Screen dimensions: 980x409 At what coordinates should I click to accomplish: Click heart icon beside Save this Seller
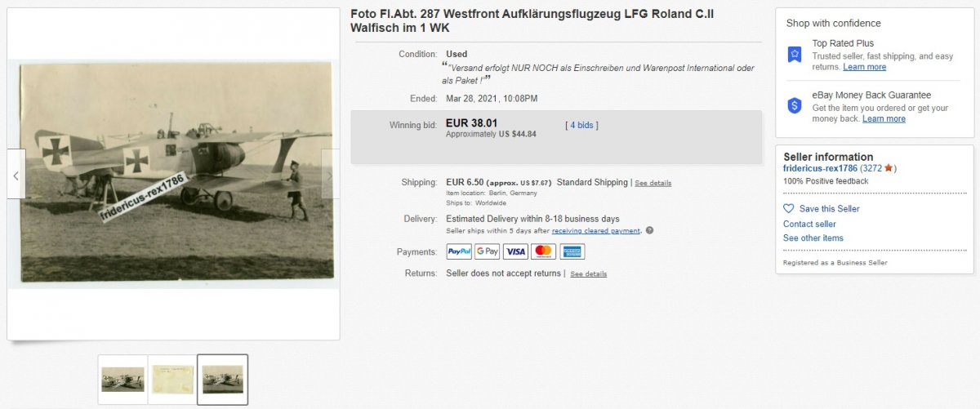tap(789, 208)
